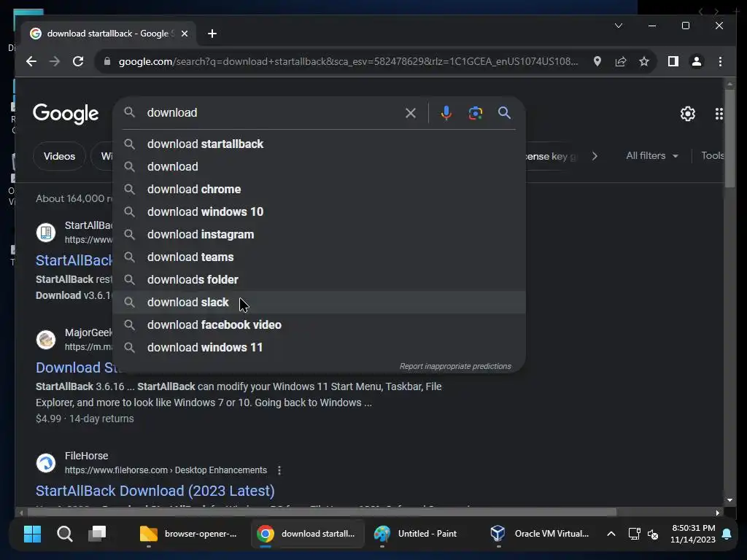The image size is (747, 560).
Task: Close the download startallback tab
Action: click(185, 34)
